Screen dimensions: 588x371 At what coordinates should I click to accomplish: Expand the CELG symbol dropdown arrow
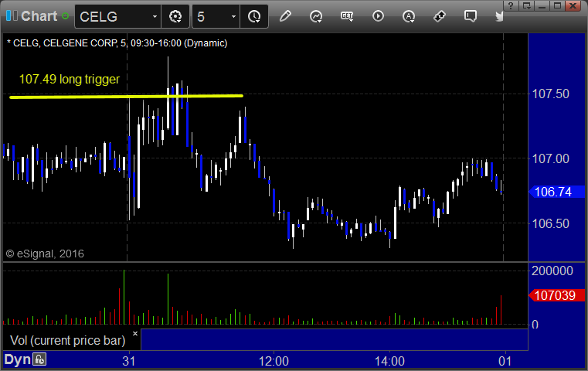(x=155, y=16)
